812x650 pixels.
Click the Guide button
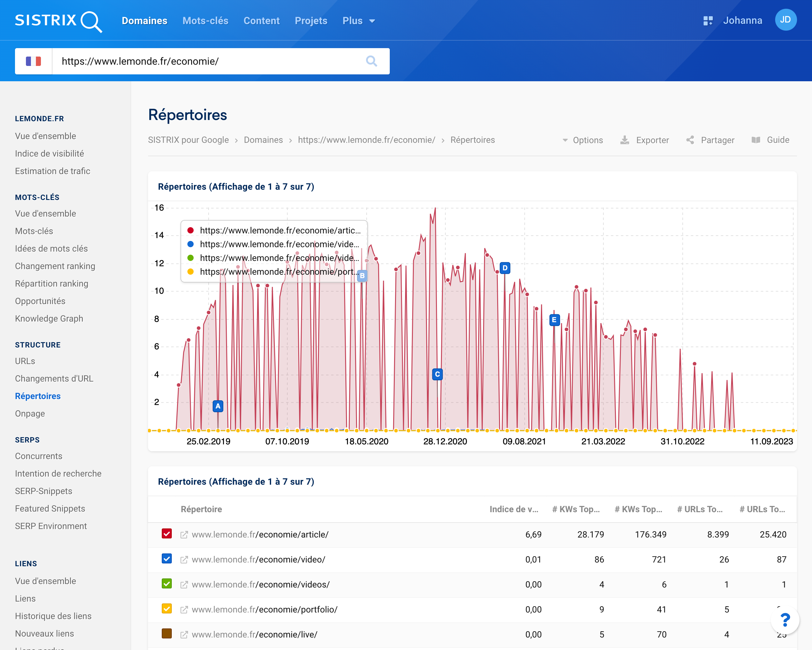(x=770, y=140)
